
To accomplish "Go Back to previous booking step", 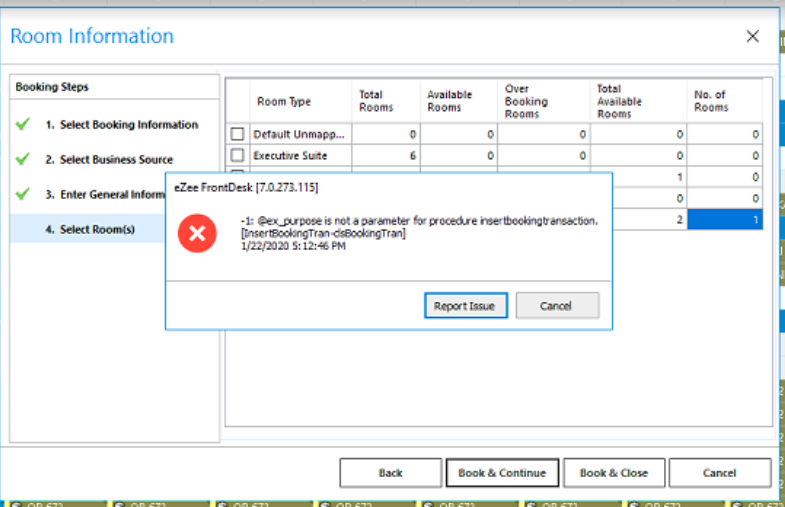I will pyautogui.click(x=390, y=473).
